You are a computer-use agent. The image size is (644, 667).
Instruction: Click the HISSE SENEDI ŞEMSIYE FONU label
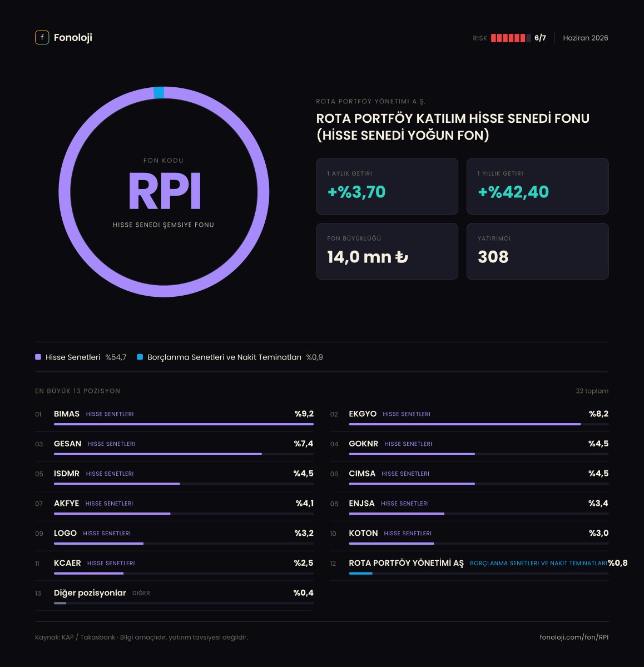click(x=164, y=225)
